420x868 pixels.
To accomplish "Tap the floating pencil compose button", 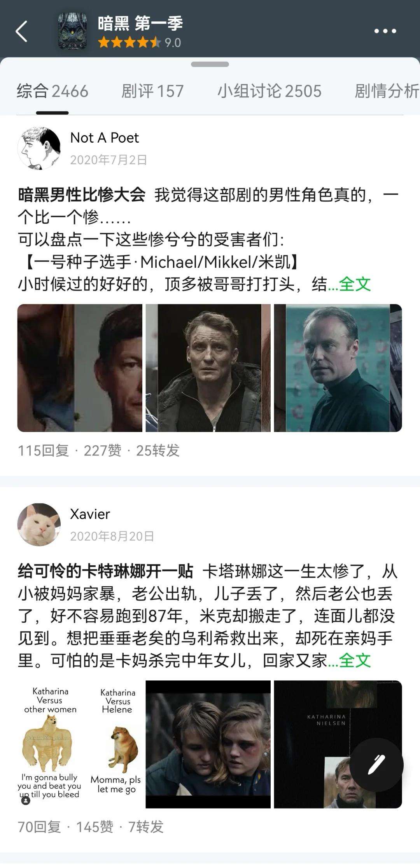I will pos(376,765).
